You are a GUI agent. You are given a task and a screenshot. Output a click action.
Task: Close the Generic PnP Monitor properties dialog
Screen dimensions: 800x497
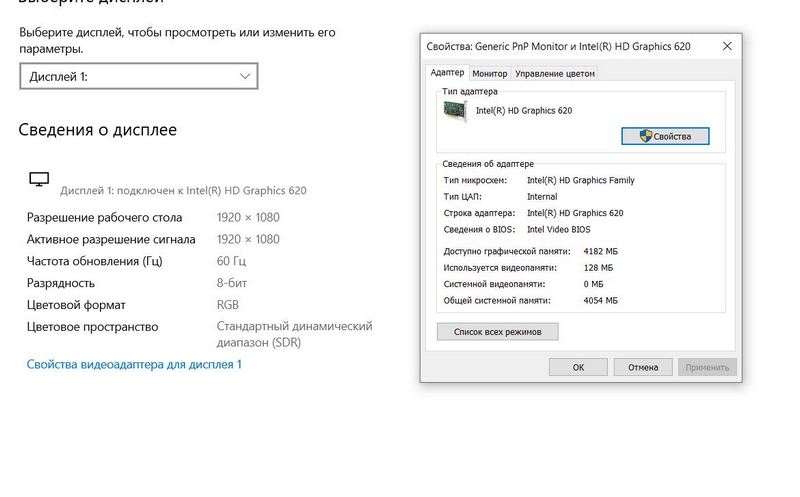tap(728, 46)
